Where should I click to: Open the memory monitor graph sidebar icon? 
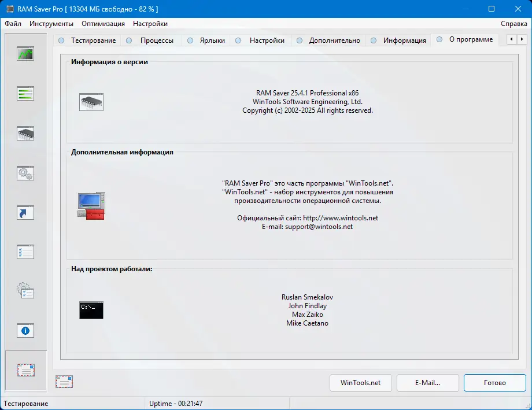point(25,54)
